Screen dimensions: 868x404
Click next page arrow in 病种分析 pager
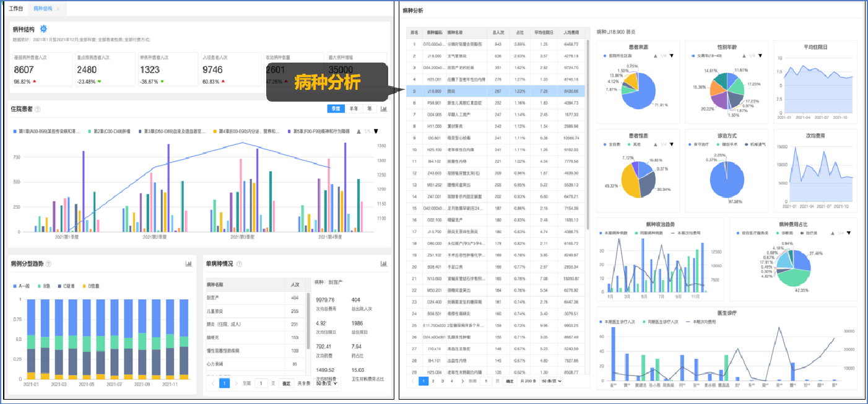tap(462, 381)
